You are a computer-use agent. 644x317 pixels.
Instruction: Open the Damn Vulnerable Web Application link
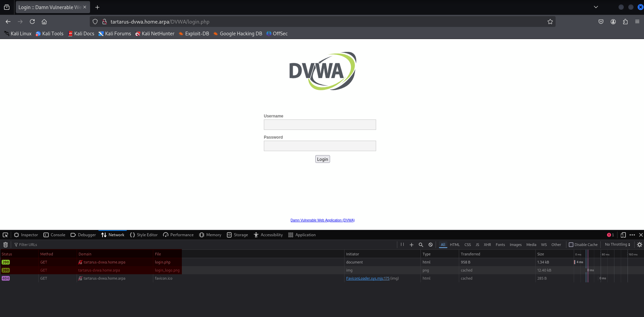pyautogui.click(x=322, y=220)
